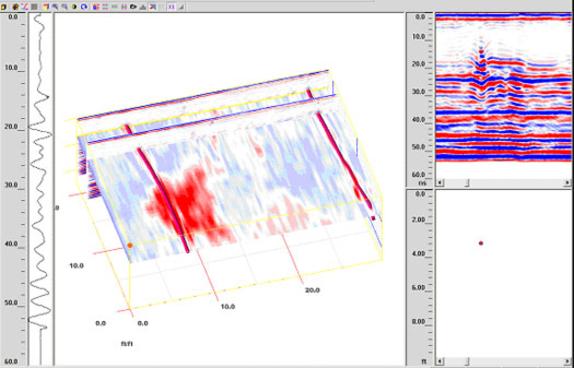The height and width of the screenshot is (368, 574).
Task: Click the radargram panel's scrollbar thumb
Action: [467, 182]
